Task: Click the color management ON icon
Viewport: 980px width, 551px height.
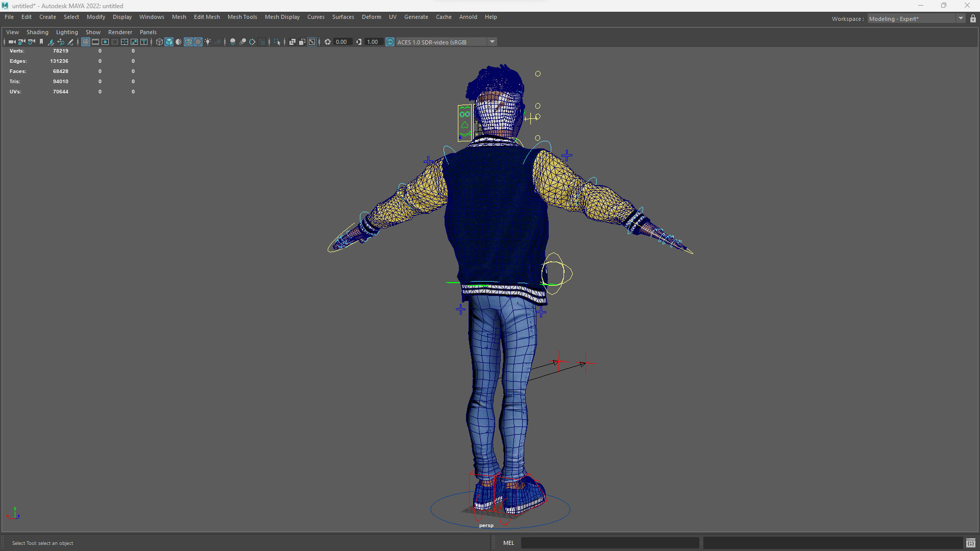Action: (x=390, y=42)
